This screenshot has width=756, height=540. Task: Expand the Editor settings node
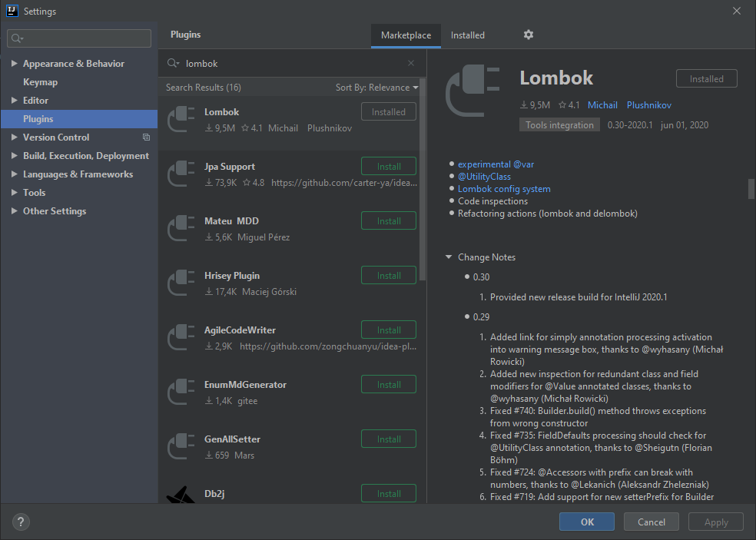click(x=14, y=101)
